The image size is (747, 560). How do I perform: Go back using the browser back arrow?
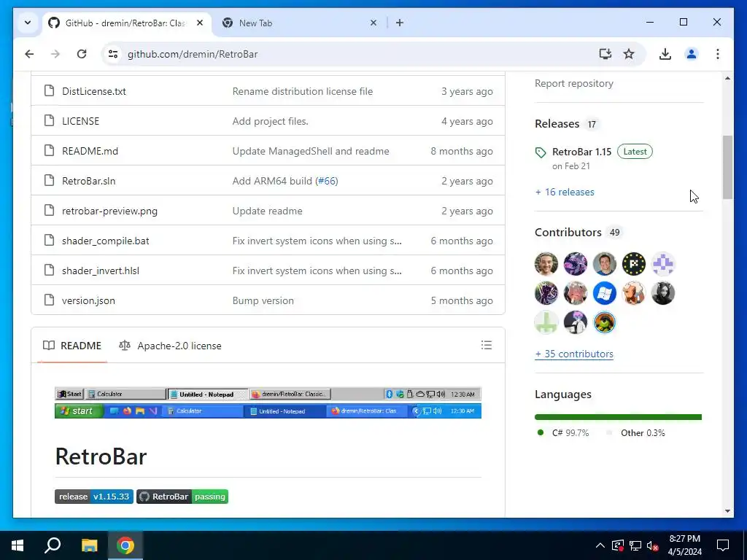click(x=29, y=54)
